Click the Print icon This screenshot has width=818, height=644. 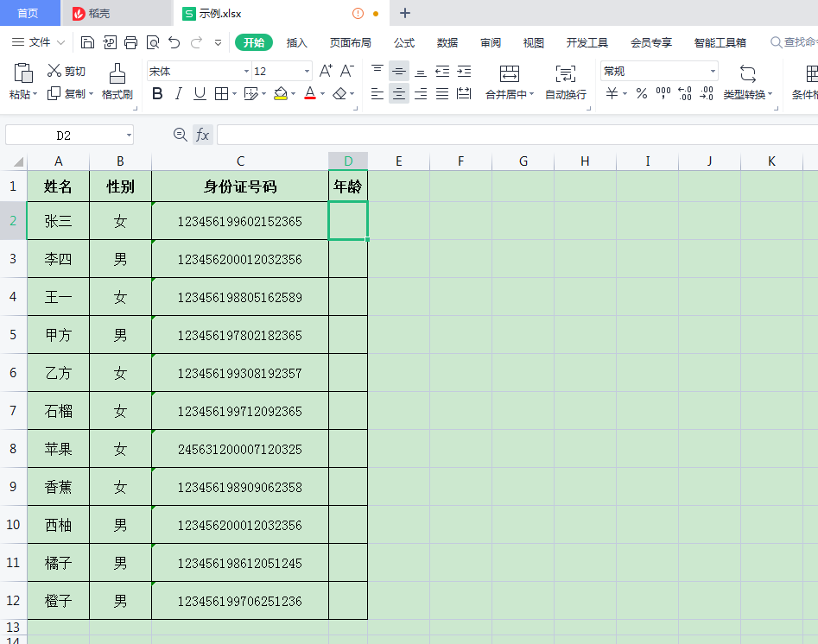[130, 42]
